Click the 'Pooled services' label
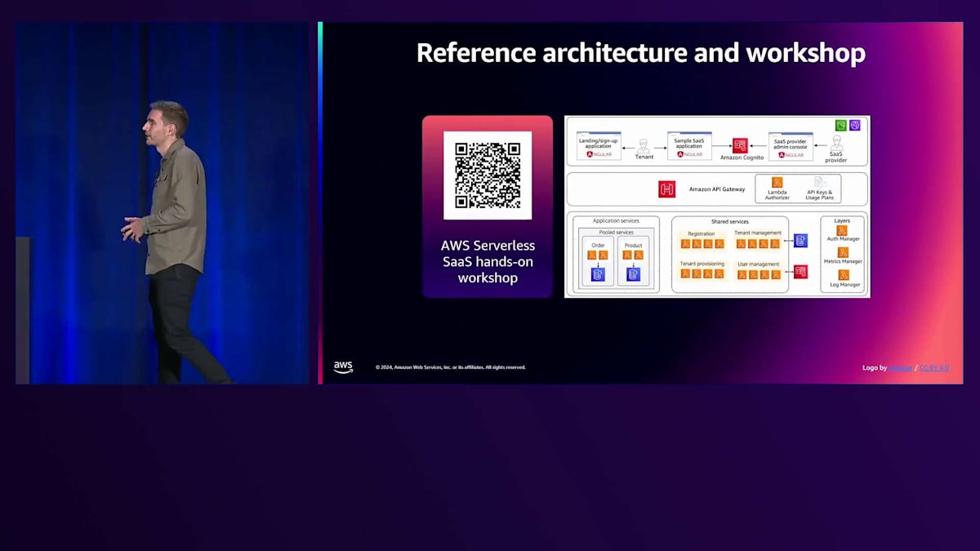980x551 pixels. pyautogui.click(x=616, y=232)
